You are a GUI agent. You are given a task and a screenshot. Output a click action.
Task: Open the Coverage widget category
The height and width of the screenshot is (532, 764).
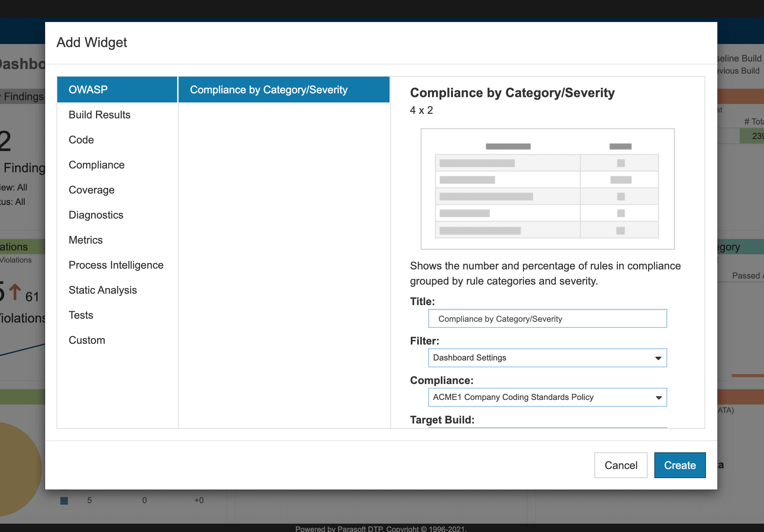117,190
